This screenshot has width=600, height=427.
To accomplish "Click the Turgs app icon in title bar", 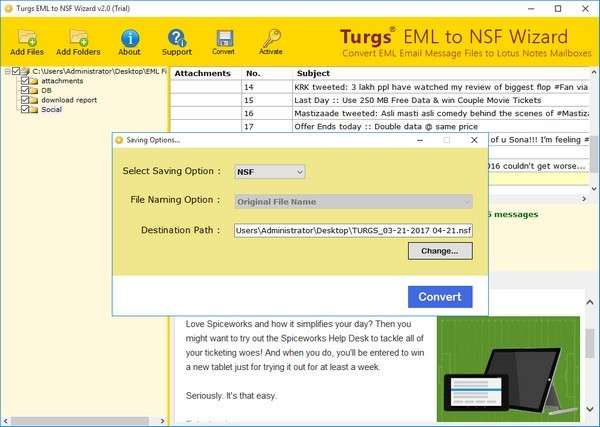I will [x=8, y=8].
